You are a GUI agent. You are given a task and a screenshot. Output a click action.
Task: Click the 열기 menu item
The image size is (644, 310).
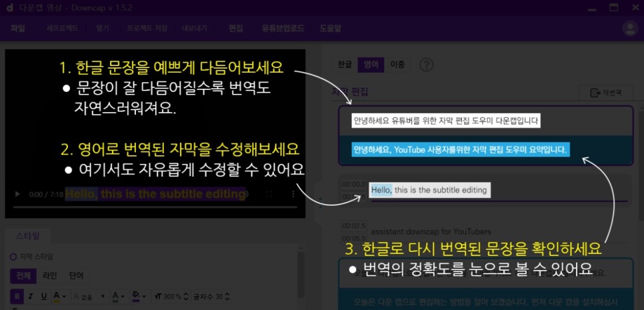[x=102, y=28]
